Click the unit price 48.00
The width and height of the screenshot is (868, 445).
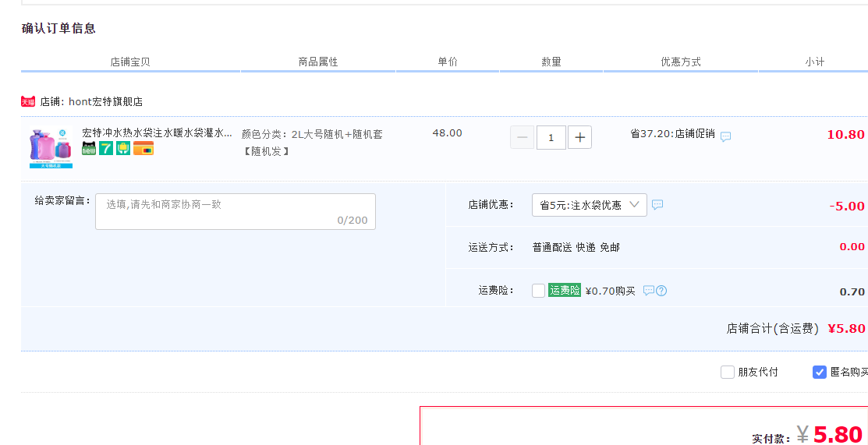tap(448, 133)
